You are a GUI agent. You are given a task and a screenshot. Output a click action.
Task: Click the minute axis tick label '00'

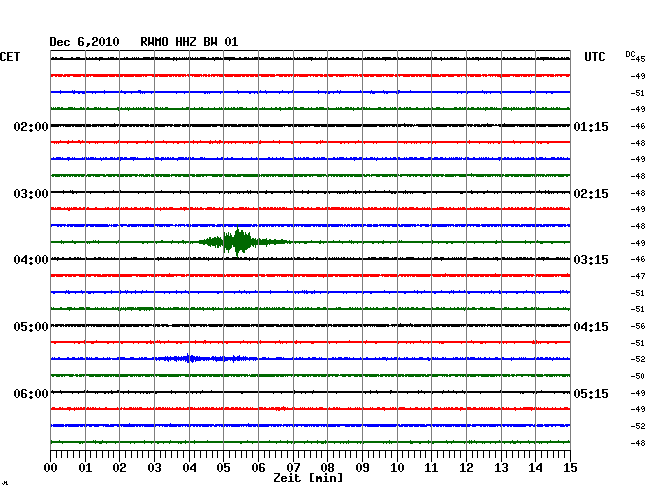tap(51, 467)
